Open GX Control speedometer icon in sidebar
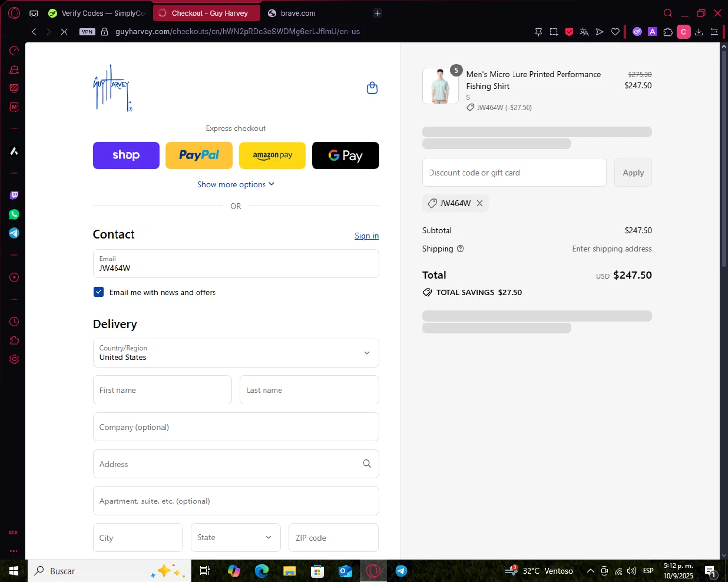Image resolution: width=728 pixels, height=582 pixels. 14,51
